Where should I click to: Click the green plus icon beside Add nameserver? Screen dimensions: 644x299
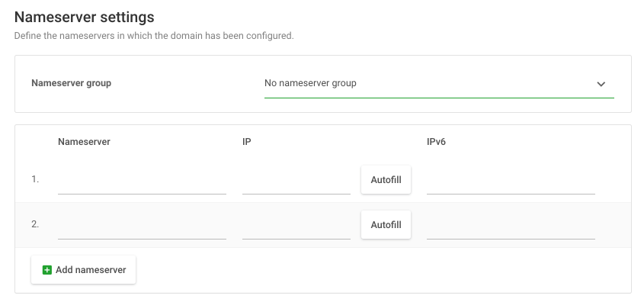click(x=47, y=270)
